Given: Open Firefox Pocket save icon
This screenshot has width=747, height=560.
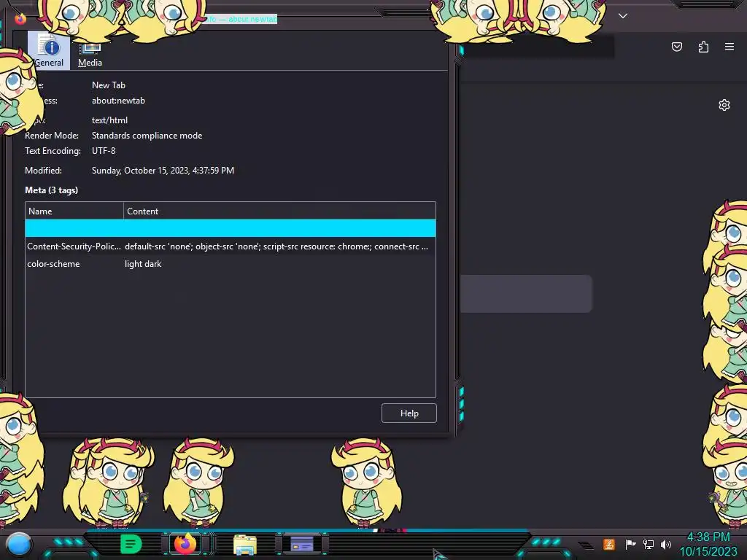Looking at the screenshot, I should point(676,47).
